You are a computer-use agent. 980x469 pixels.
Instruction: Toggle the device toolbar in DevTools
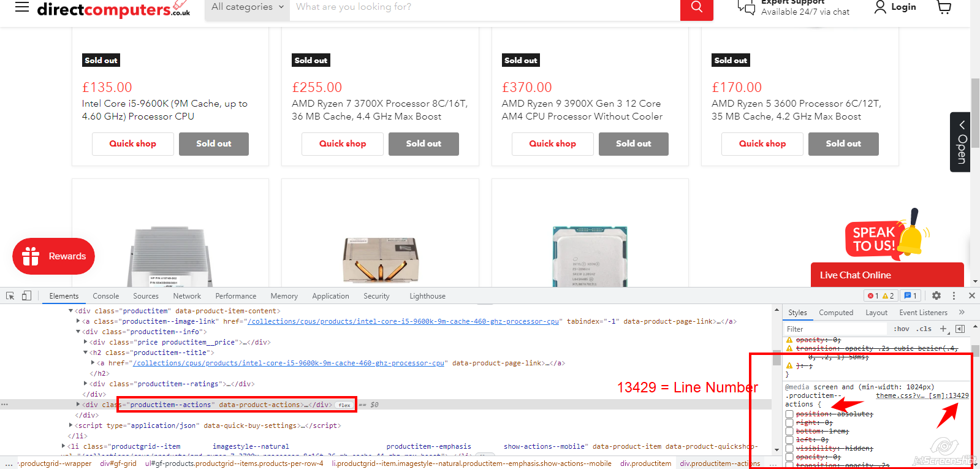(26, 296)
